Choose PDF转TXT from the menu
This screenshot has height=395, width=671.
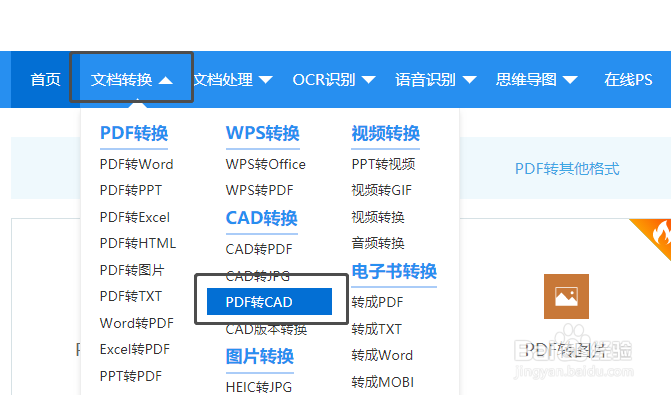click(x=131, y=296)
